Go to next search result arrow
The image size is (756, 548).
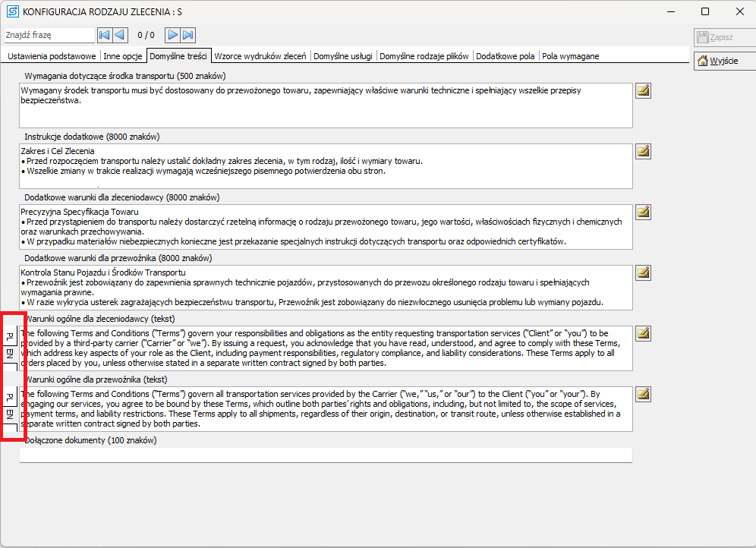172,35
